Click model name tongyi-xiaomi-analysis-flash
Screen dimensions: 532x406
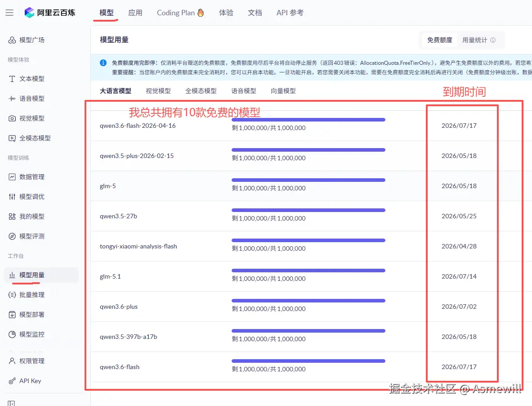click(139, 247)
